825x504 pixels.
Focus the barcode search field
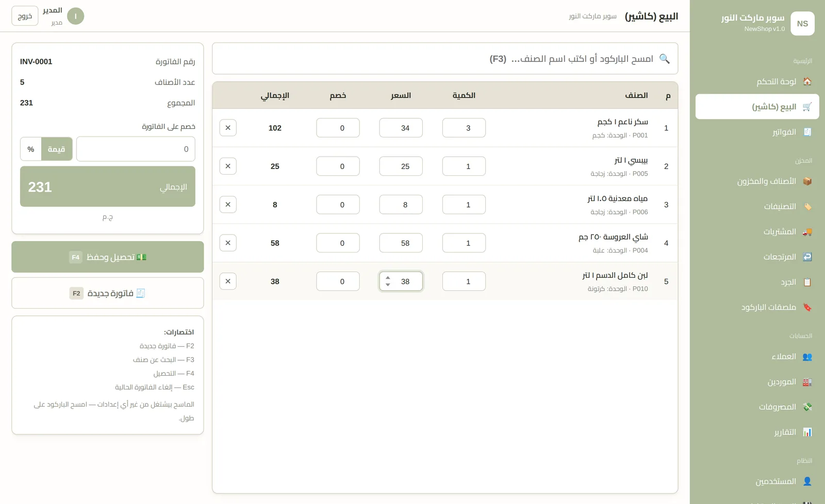[445, 59]
